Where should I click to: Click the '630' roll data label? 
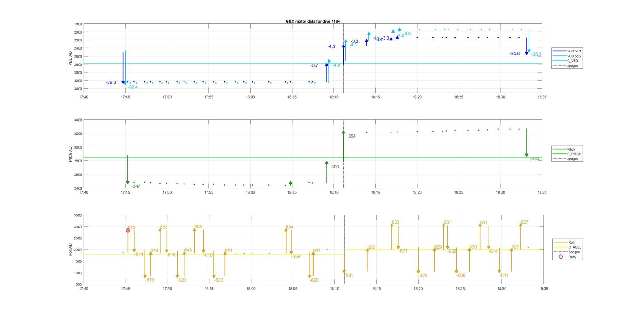473,247
